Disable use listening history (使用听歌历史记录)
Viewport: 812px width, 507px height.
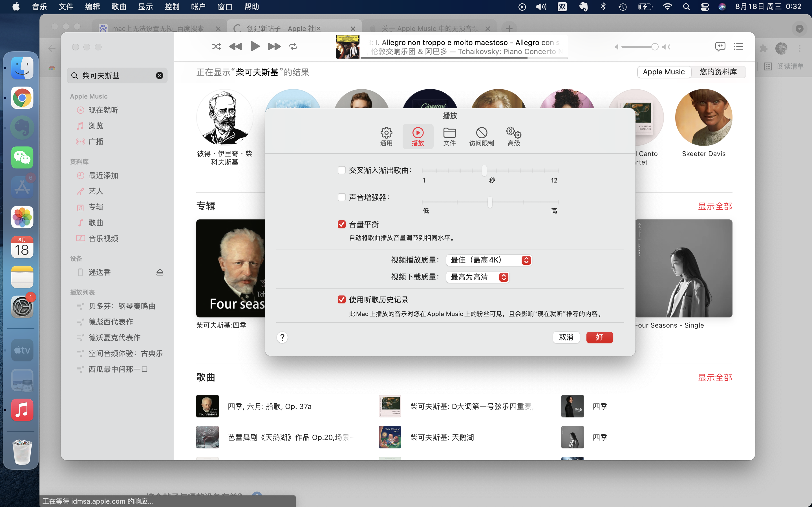[342, 299]
